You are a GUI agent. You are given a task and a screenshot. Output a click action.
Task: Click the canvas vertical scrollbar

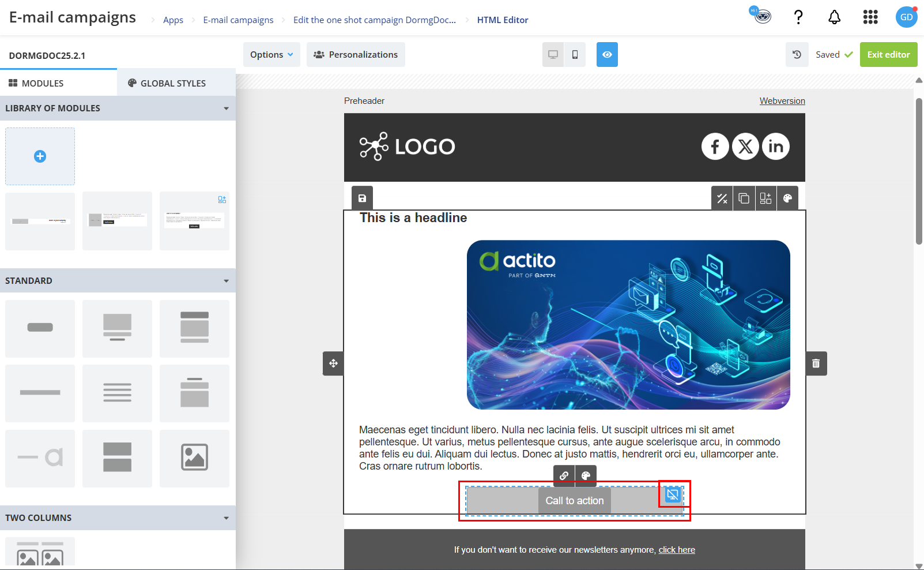pos(919,171)
